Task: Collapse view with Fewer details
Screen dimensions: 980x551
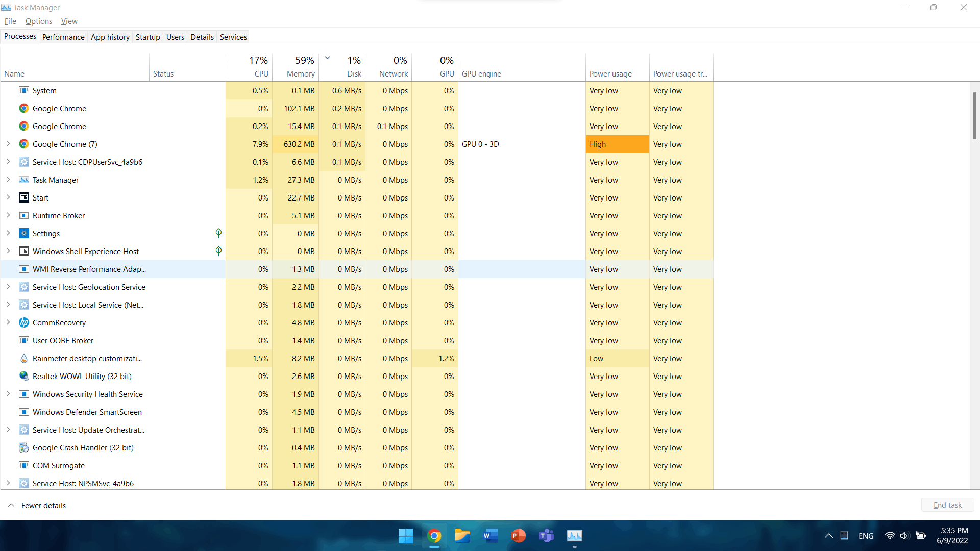Action: click(x=37, y=506)
